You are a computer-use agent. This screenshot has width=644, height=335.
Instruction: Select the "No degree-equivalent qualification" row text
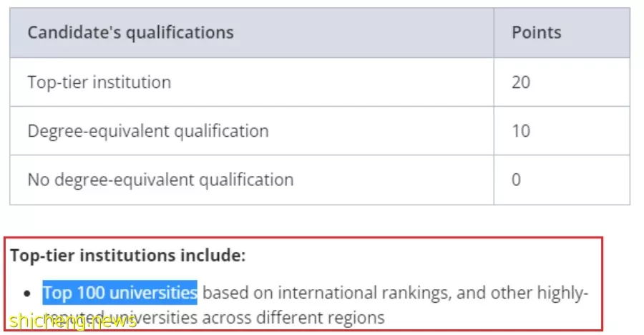click(160, 180)
